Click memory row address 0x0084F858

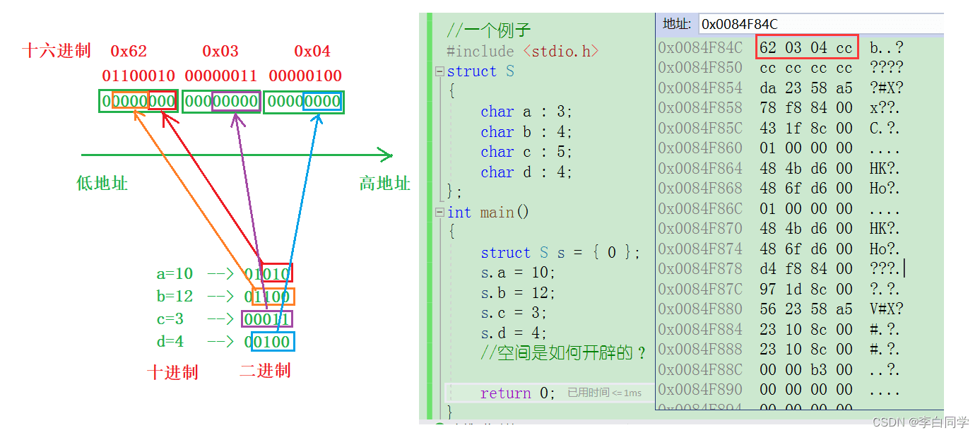pyautogui.click(x=700, y=108)
